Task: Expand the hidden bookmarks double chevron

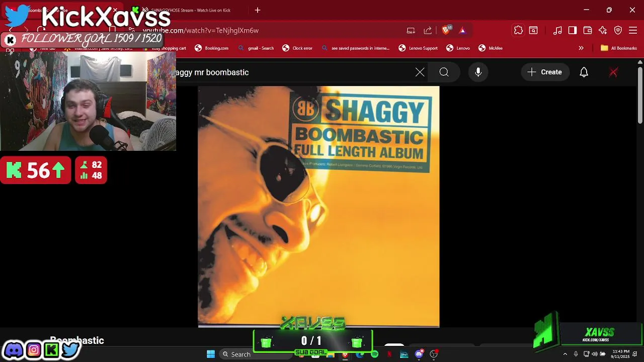Action: (x=581, y=48)
